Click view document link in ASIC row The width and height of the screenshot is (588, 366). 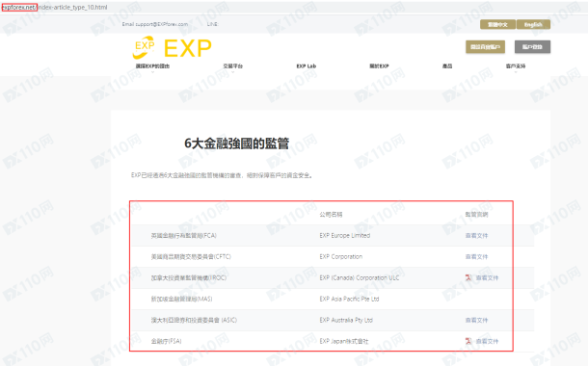[x=476, y=320]
